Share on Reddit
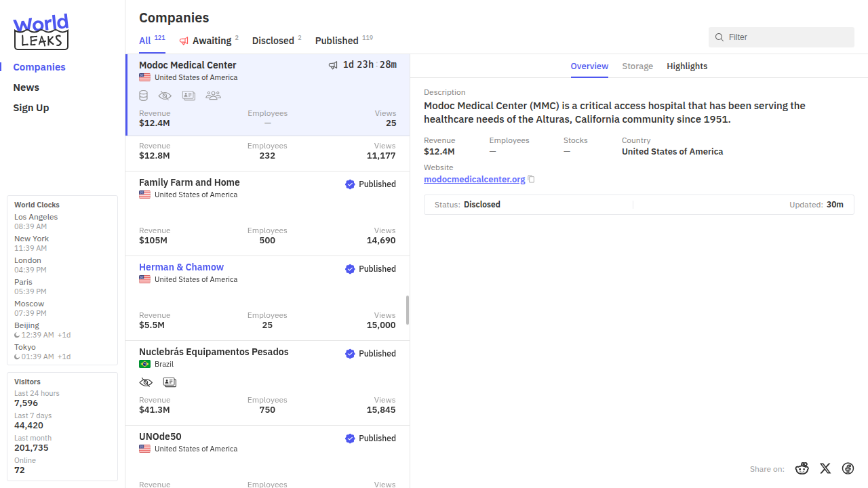Viewport: 868px width, 488px height. click(802, 468)
